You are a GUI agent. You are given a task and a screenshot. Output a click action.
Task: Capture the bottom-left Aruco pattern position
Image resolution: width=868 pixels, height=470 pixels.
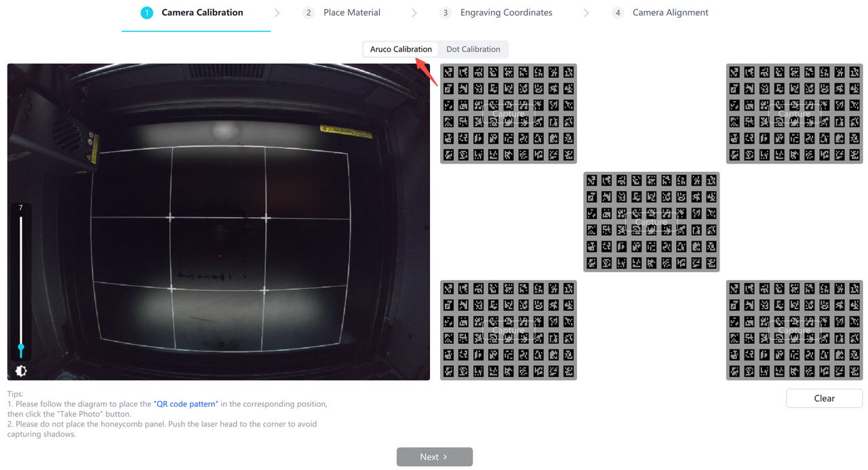(x=508, y=330)
